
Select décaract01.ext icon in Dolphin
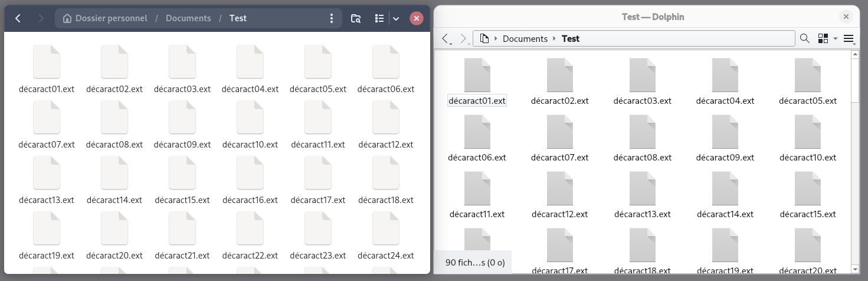click(x=477, y=75)
